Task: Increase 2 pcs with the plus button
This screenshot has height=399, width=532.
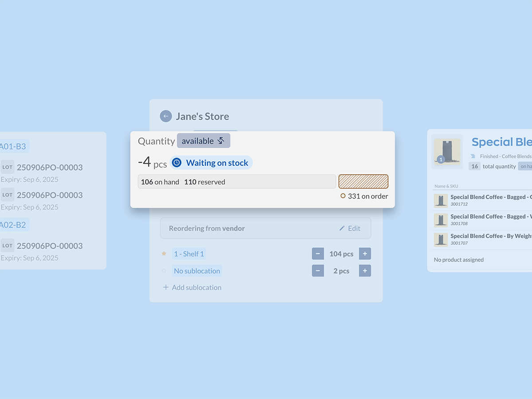Action: (365, 271)
